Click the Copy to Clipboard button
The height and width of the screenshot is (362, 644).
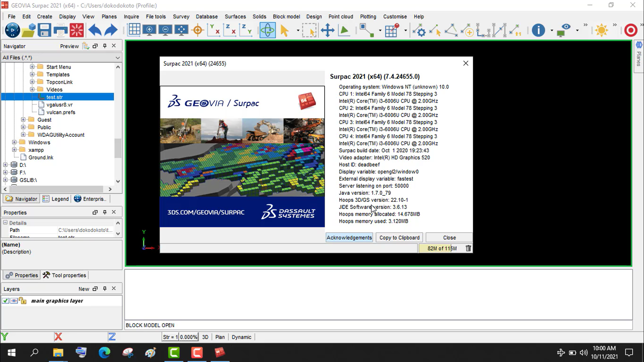click(x=399, y=237)
